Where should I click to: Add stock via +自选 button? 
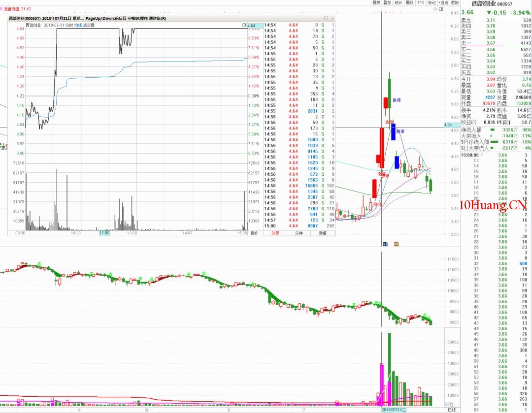pos(443,3)
